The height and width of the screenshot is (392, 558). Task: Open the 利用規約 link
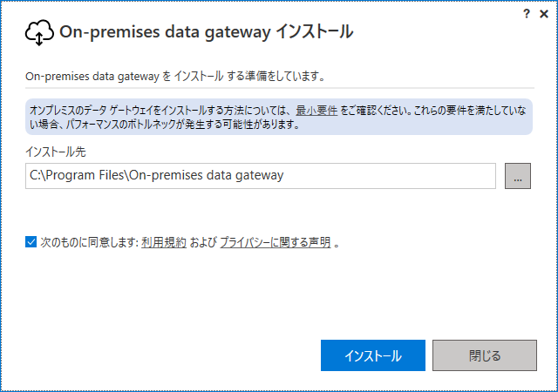(x=164, y=242)
